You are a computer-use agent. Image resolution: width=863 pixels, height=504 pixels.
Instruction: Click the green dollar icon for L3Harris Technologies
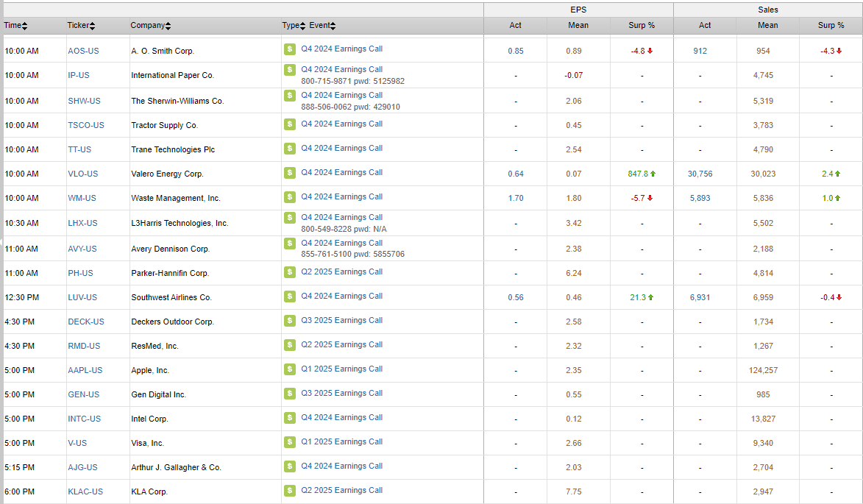(x=289, y=217)
